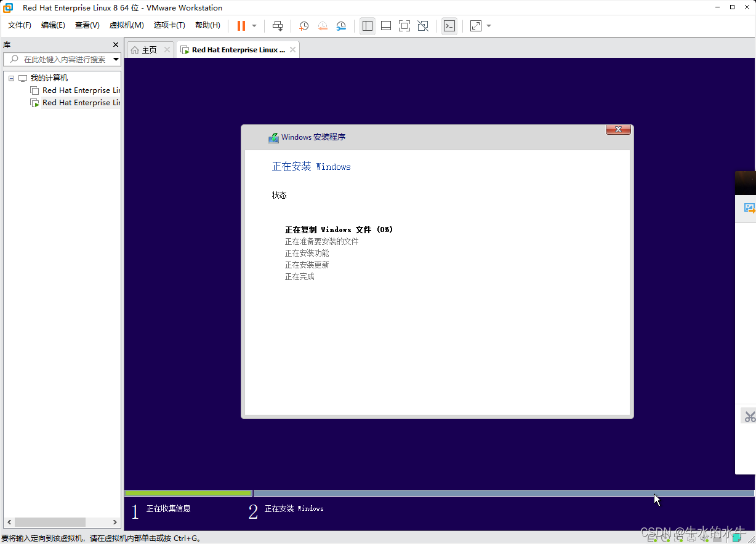Click 正在准备要安装的文件 status line

tap(321, 241)
